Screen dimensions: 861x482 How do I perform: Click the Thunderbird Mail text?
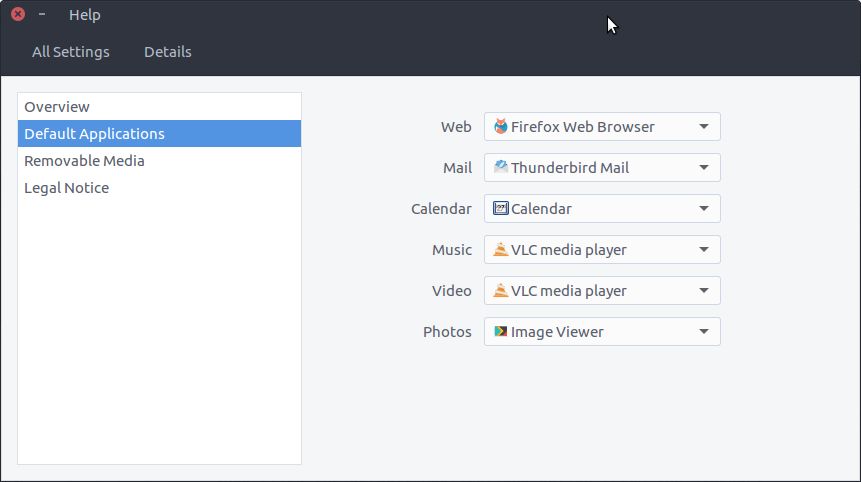coord(570,167)
